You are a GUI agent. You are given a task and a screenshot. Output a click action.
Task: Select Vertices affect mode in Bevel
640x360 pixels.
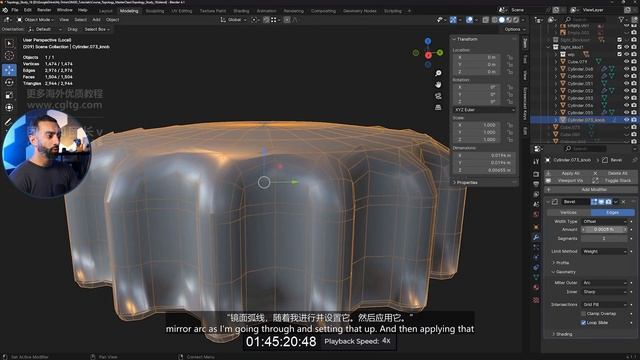point(568,212)
